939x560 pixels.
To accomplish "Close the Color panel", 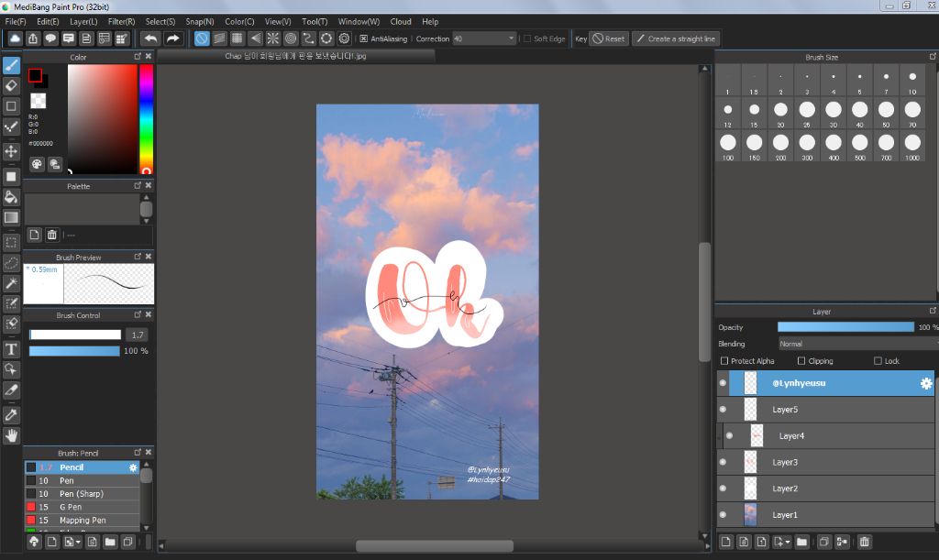I will point(149,56).
